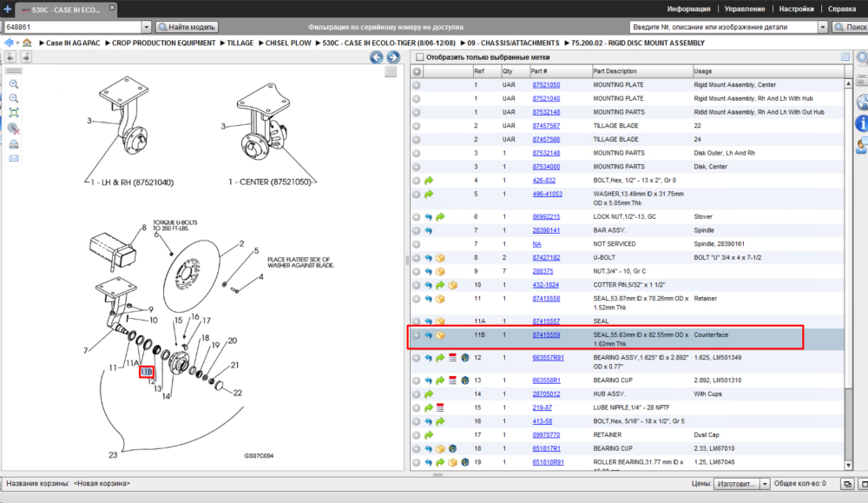Fit diagram to window icon
Viewport: 868px width, 503px height.
pyautogui.click(x=14, y=113)
